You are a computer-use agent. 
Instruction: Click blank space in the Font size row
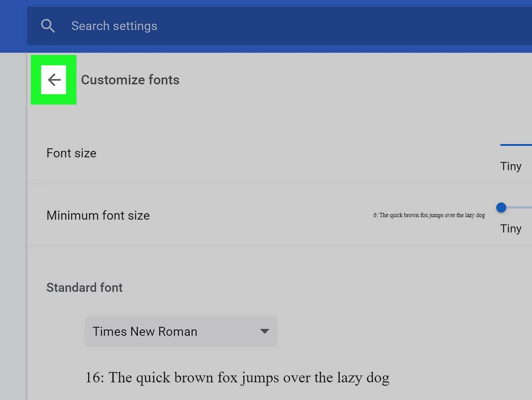tap(277, 153)
